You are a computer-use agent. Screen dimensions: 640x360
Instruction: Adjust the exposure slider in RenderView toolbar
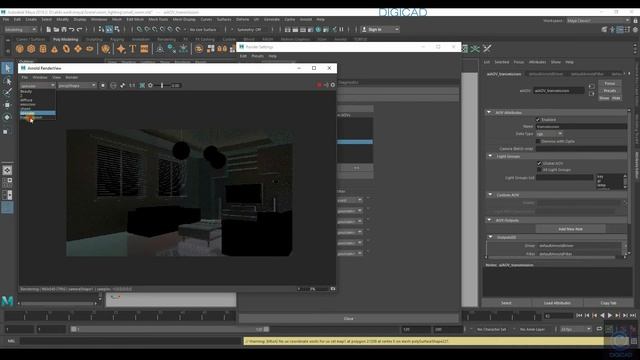click(x=162, y=85)
